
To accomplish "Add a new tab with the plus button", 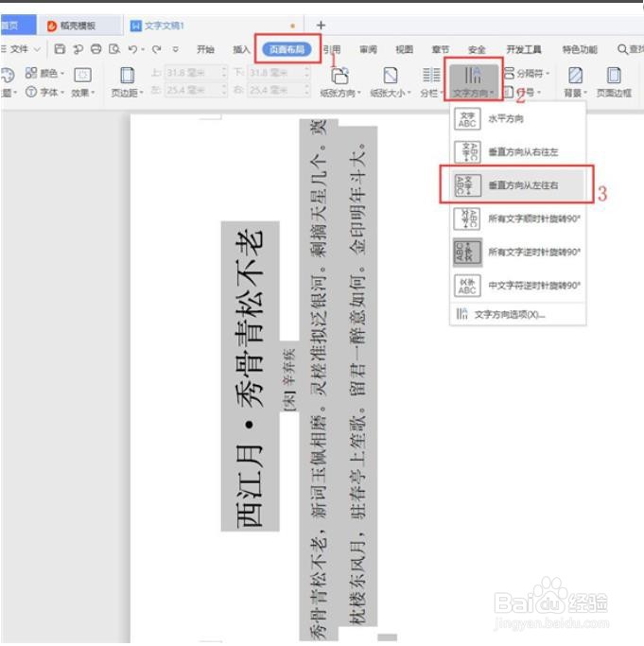I will [321, 26].
